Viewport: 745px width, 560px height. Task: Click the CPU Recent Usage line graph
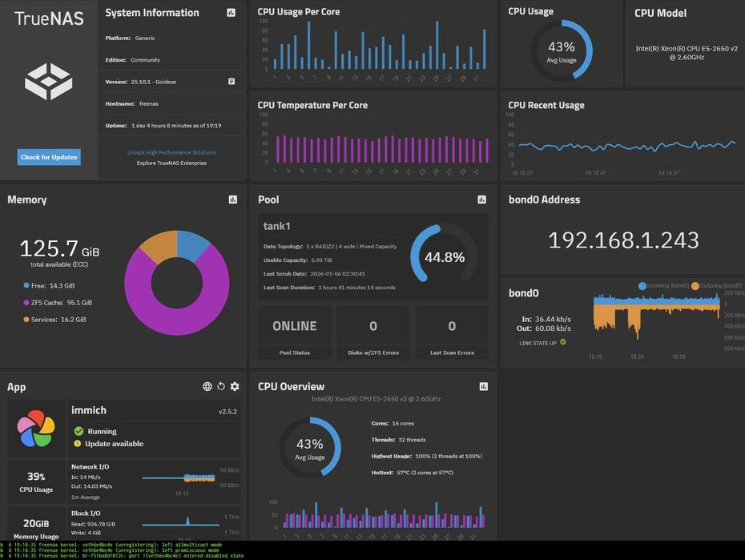pos(627,146)
